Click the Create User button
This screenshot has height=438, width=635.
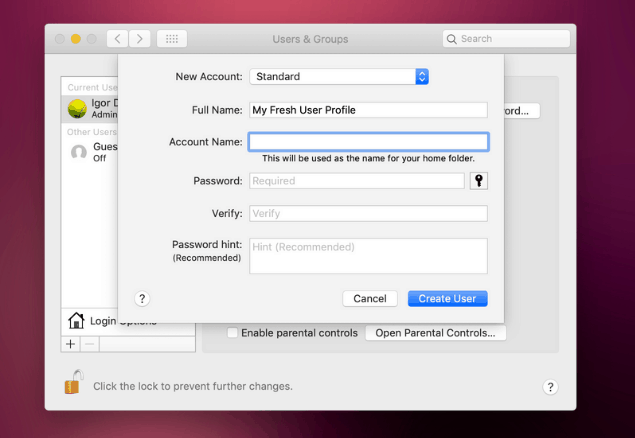click(x=447, y=299)
